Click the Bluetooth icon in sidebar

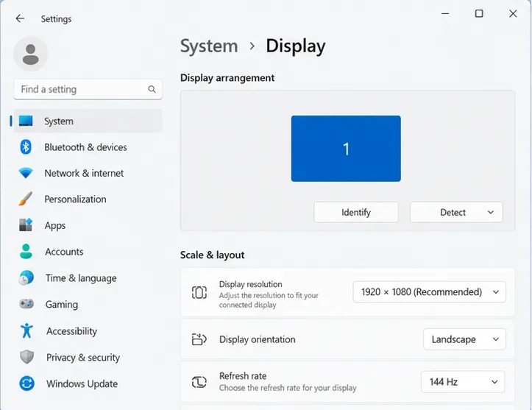point(26,147)
